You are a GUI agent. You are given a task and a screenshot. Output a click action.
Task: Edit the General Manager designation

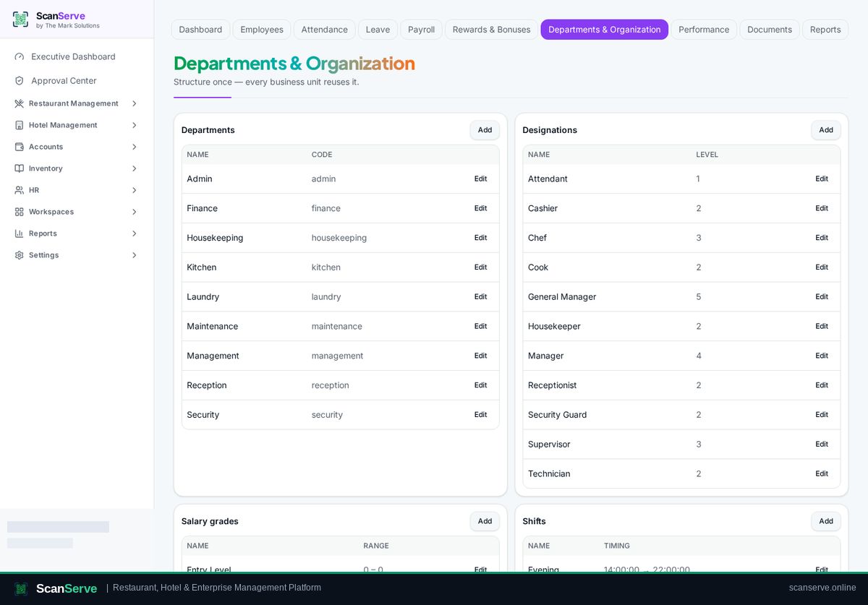click(x=822, y=297)
